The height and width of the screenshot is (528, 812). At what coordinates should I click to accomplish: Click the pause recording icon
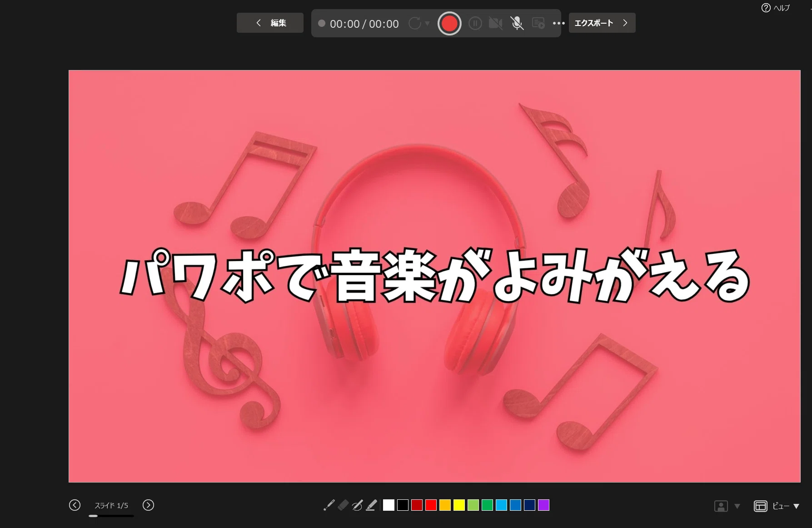[475, 23]
